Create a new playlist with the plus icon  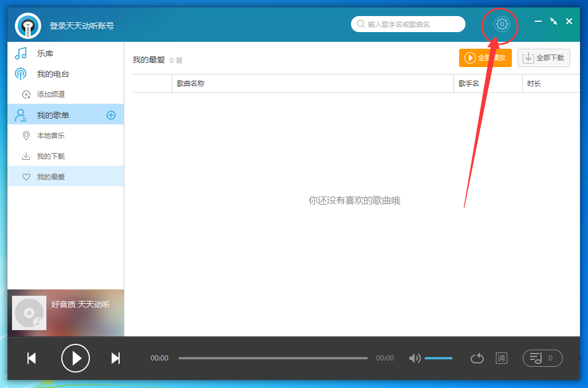pyautogui.click(x=111, y=115)
